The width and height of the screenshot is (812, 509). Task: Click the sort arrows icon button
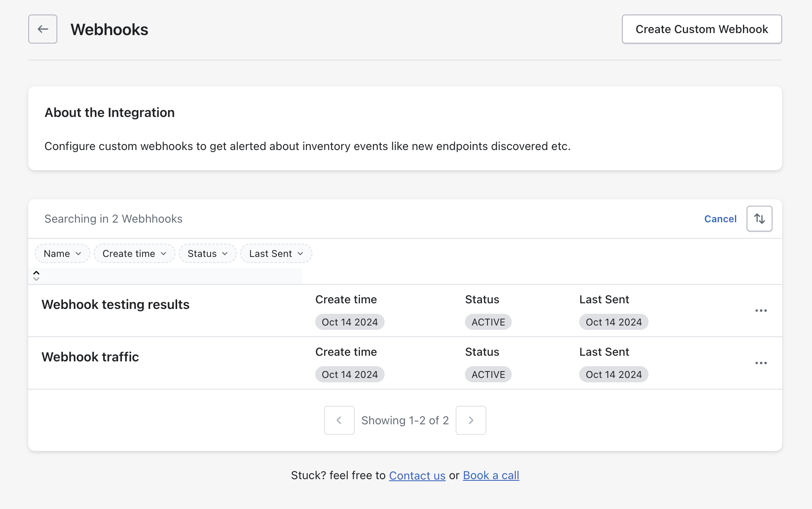point(759,219)
